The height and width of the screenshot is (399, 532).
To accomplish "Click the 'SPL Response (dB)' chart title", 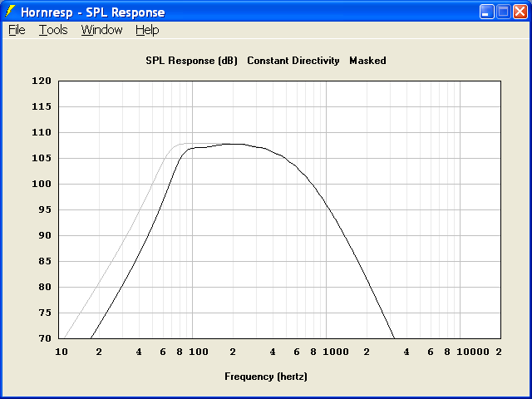I will [192, 61].
